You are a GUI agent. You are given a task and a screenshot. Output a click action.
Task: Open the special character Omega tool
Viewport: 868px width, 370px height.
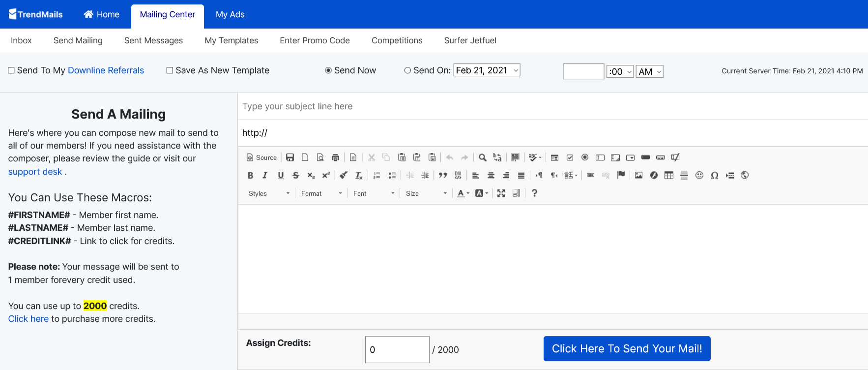click(715, 175)
